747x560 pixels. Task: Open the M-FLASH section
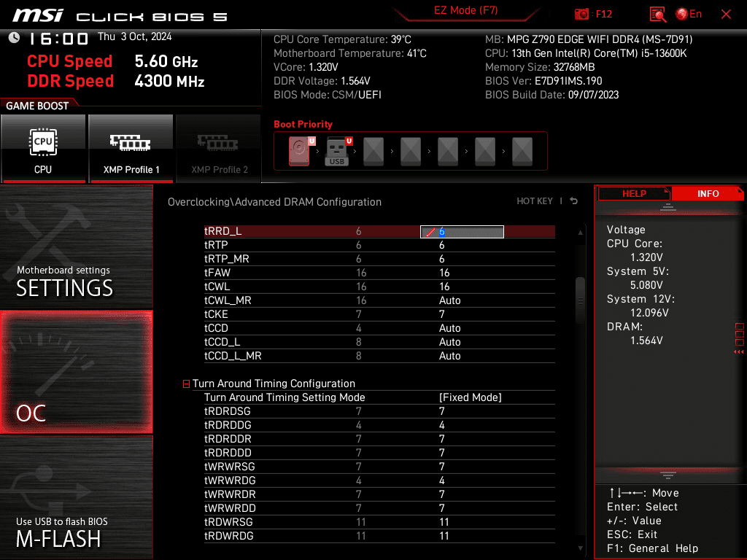[76, 497]
